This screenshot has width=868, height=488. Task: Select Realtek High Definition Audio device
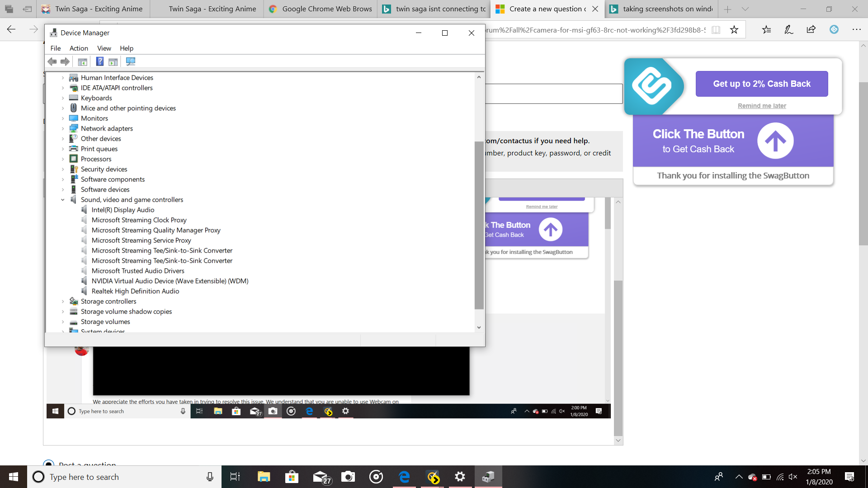click(135, 291)
